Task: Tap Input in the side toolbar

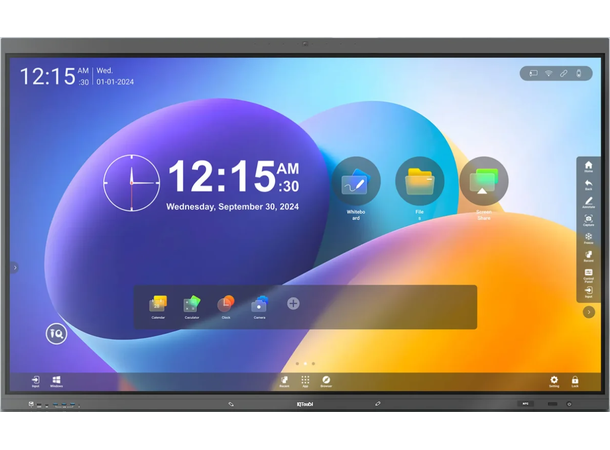Action: coord(588,292)
